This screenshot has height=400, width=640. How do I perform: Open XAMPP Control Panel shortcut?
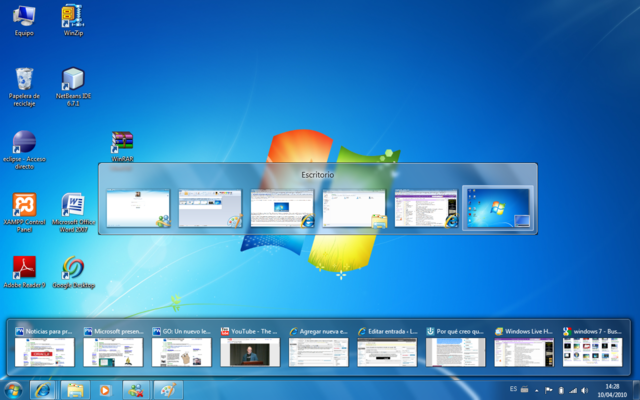[24, 213]
